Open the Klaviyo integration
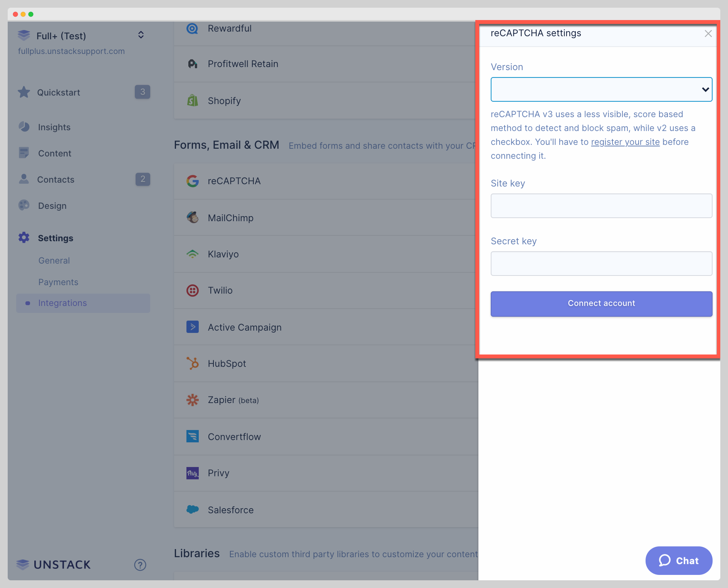Image resolution: width=728 pixels, height=588 pixels. pos(223,254)
